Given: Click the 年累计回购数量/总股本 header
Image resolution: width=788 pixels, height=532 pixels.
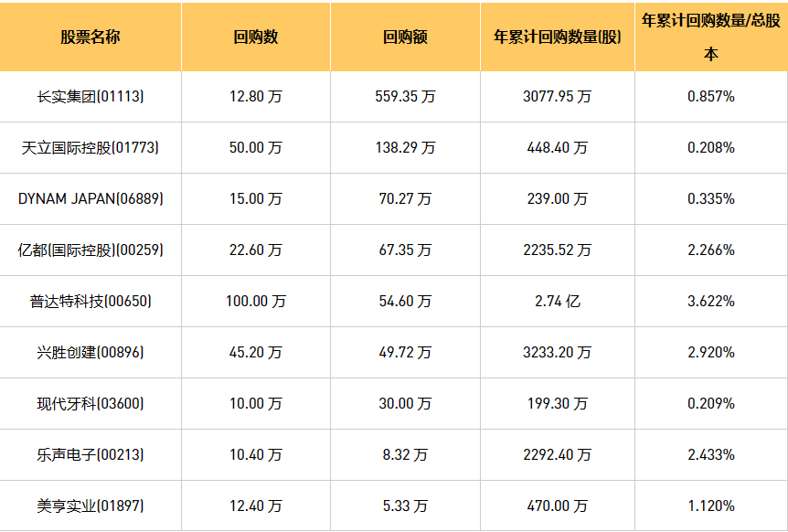Looking at the screenshot, I should (x=710, y=36).
